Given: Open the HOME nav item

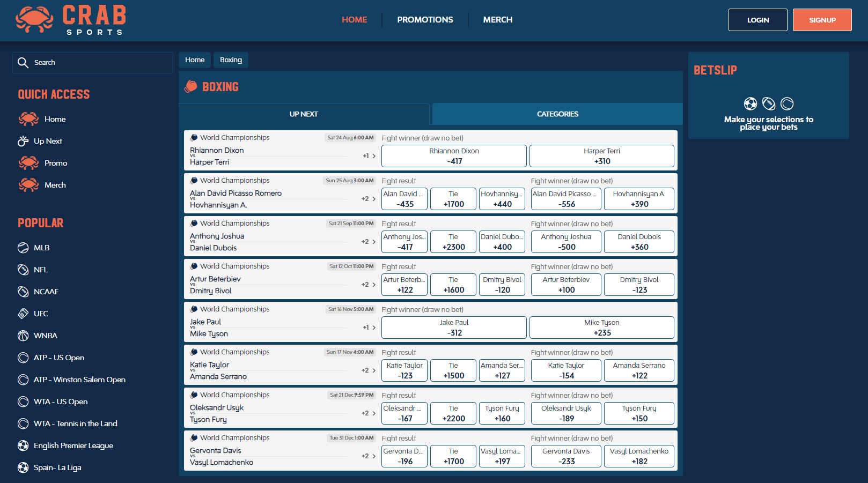Looking at the screenshot, I should [355, 20].
